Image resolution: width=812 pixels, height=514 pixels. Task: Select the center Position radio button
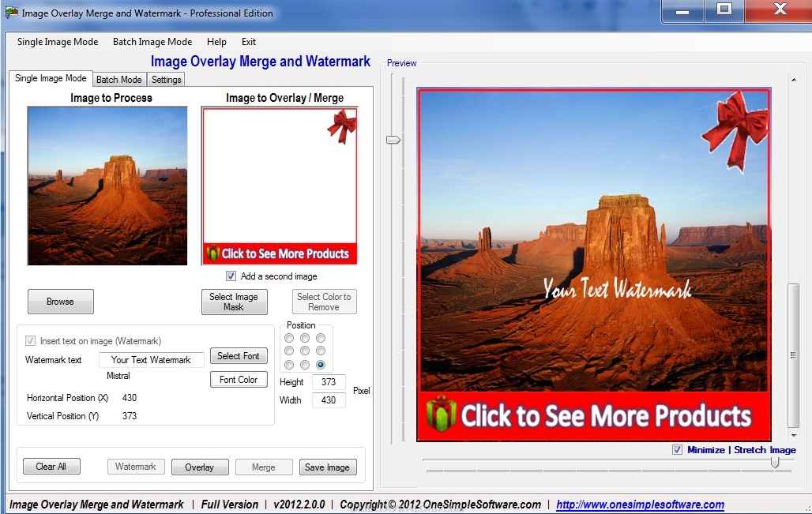tap(305, 351)
